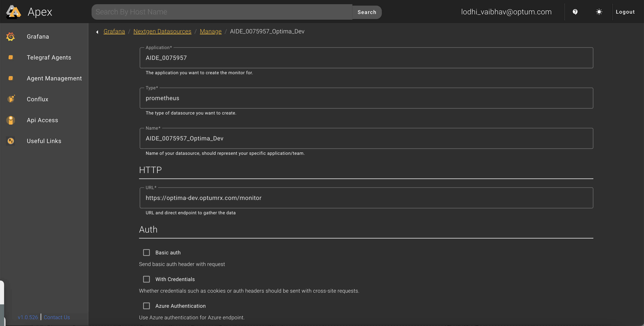This screenshot has height=326, width=644.
Task: Click the Conflux sidebar icon
Action: pos(11,99)
